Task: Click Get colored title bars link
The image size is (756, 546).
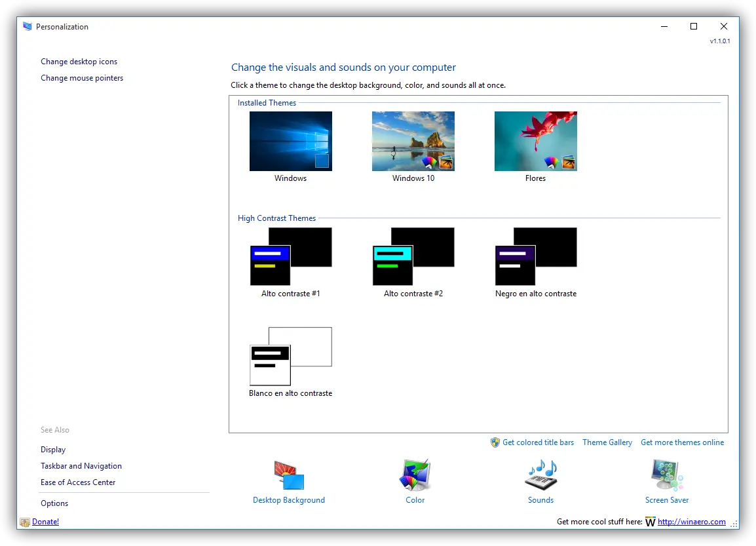Action: [538, 442]
